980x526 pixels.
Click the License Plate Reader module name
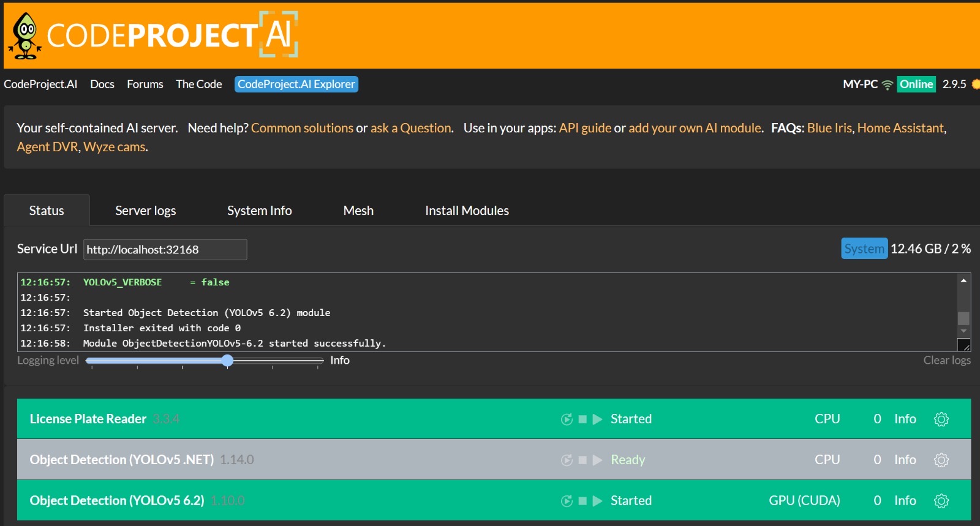[x=88, y=419]
